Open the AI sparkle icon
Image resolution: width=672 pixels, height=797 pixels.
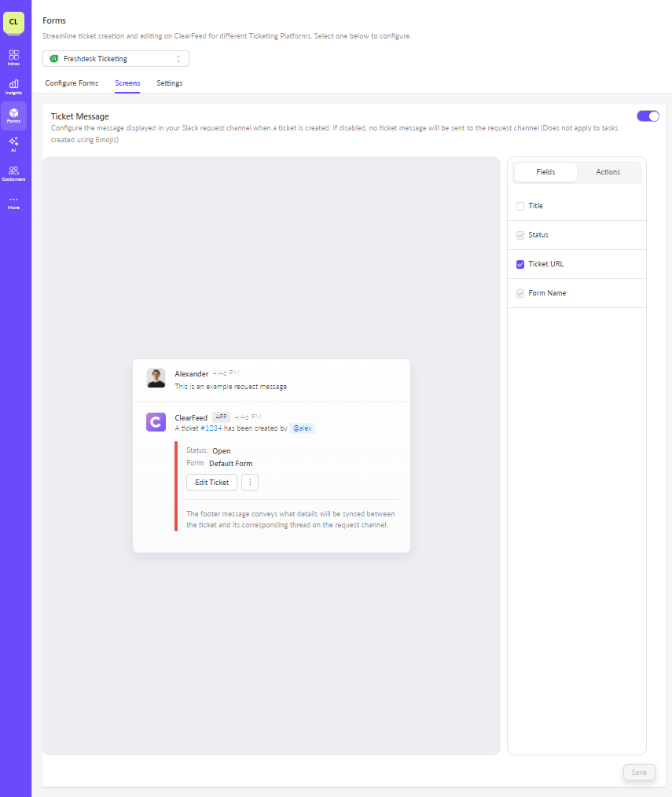coord(13,144)
